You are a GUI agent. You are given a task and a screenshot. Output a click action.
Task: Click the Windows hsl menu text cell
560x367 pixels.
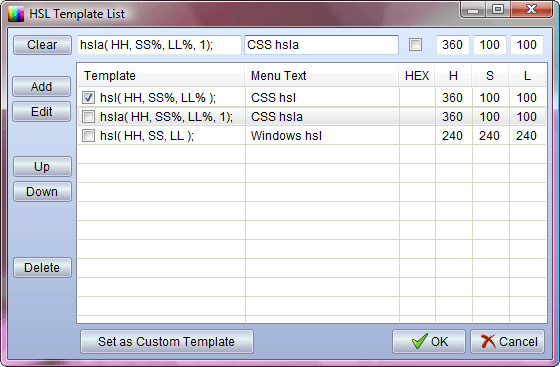click(322, 136)
